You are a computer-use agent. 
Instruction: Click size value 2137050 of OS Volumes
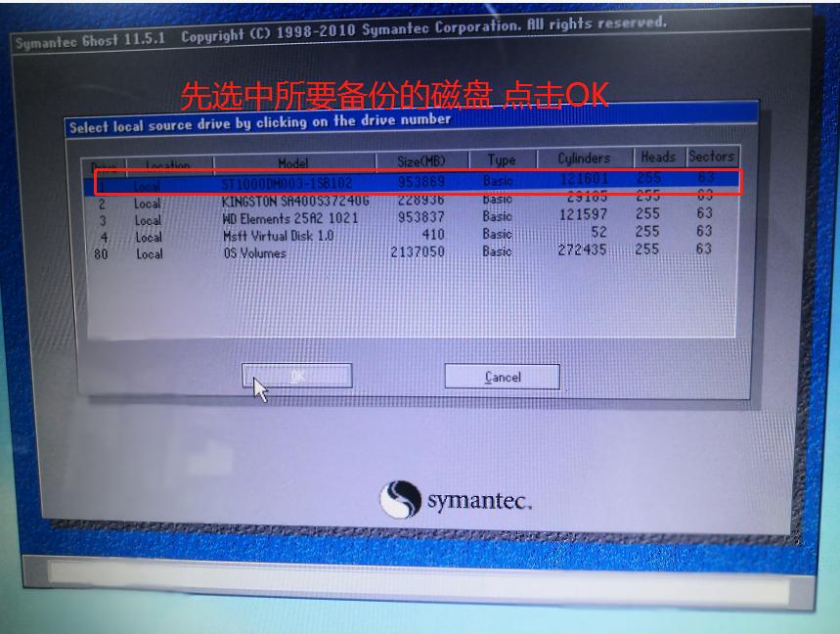click(418, 251)
